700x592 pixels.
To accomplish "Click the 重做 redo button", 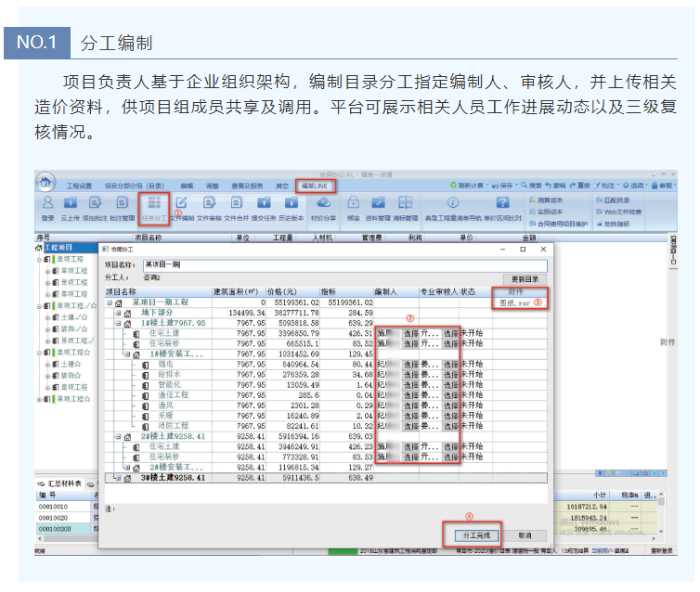I will [580, 186].
